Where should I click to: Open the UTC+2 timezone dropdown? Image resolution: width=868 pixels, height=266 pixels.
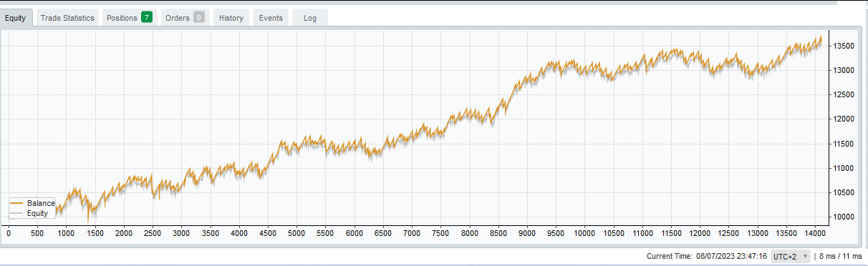pyautogui.click(x=791, y=256)
